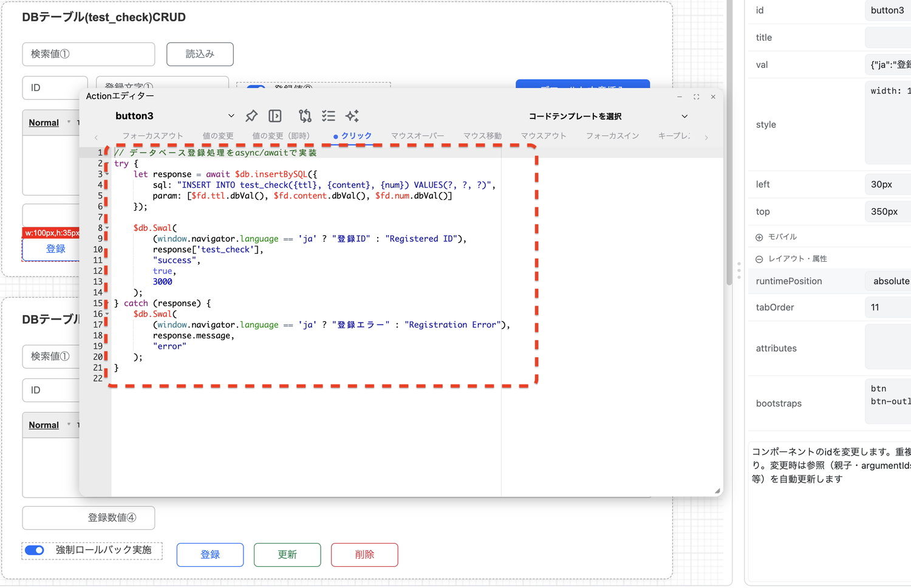Edit the val property value field

[x=888, y=65]
